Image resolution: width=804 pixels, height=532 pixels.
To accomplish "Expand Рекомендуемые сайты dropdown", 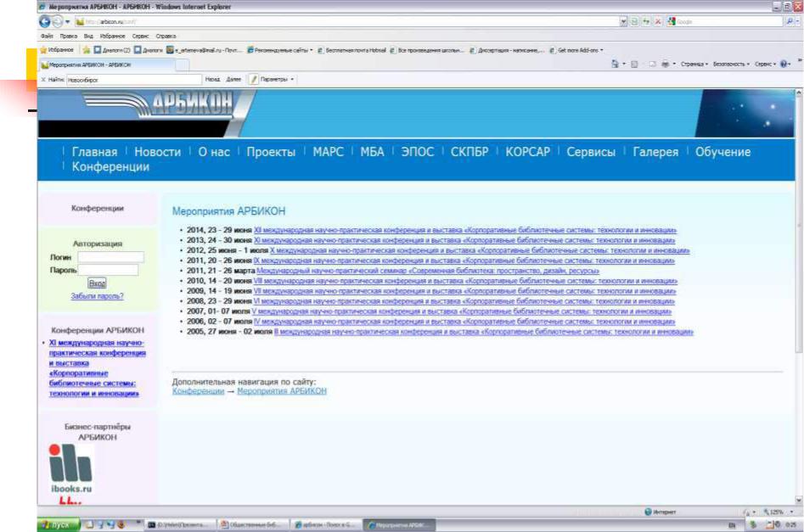I will (312, 50).
